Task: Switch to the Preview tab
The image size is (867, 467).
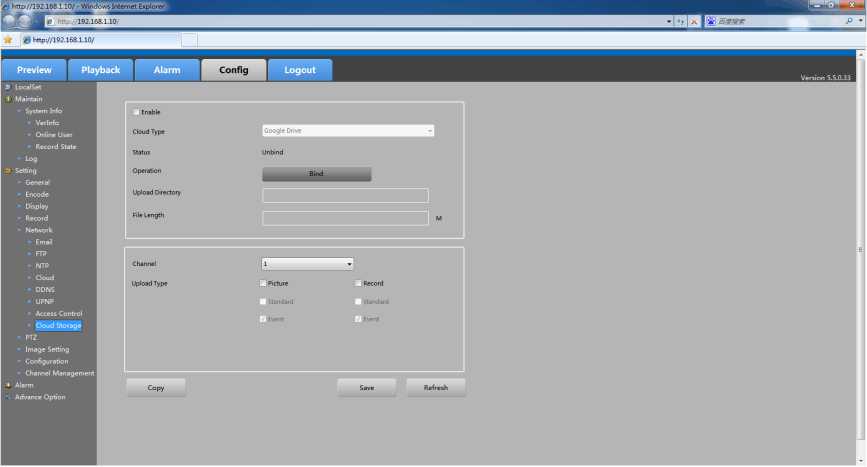Action: tap(34, 70)
